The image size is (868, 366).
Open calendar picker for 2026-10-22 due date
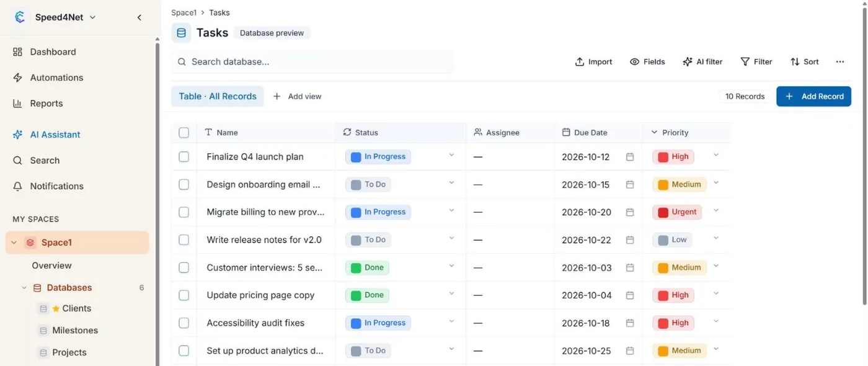tap(630, 240)
